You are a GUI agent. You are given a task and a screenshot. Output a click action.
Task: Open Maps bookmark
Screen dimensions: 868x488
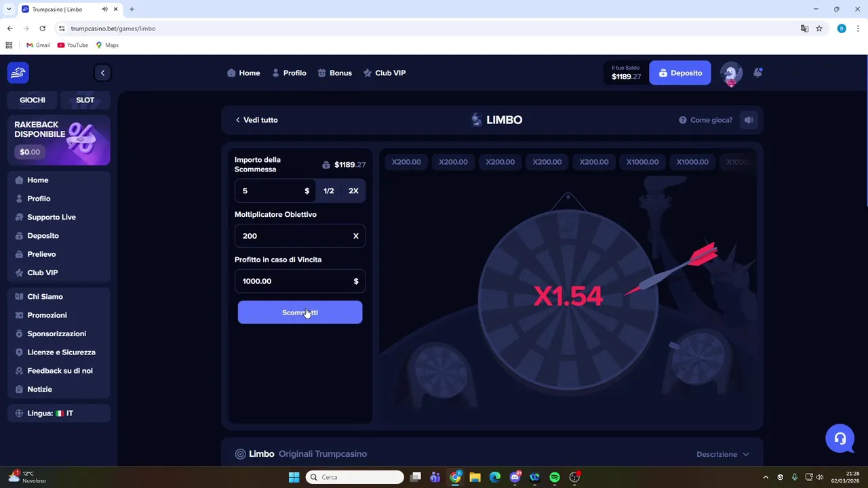coord(107,45)
